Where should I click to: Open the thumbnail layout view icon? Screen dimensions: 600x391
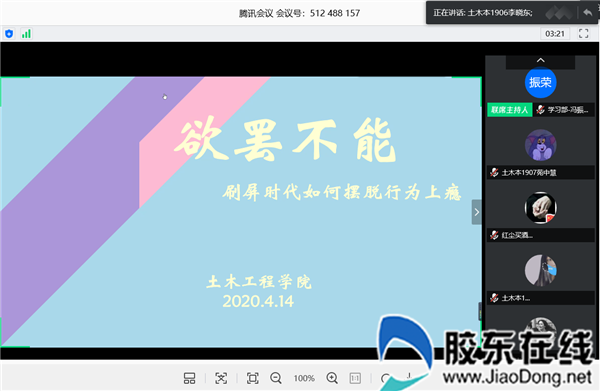click(189, 378)
